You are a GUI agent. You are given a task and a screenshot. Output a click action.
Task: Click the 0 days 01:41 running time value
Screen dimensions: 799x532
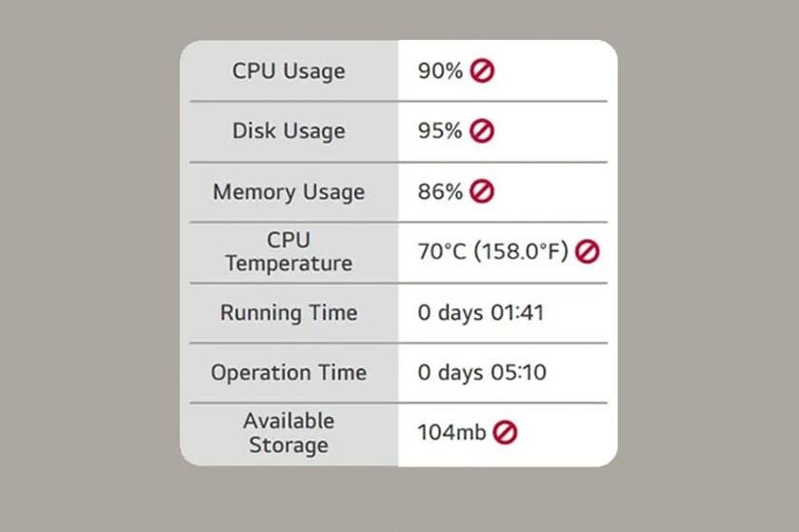(481, 313)
